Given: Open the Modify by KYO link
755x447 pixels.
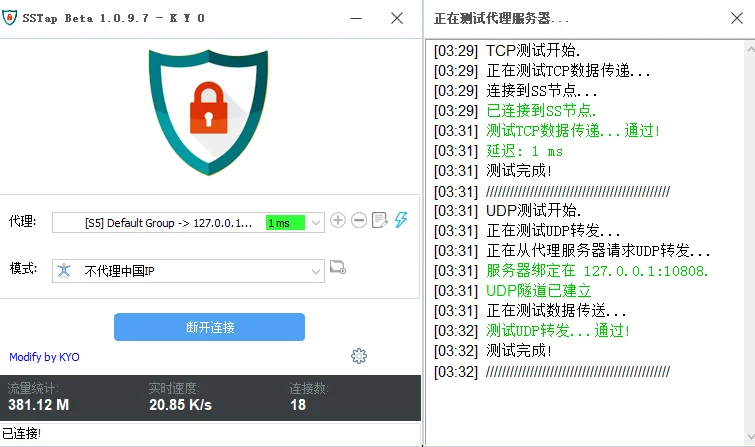Looking at the screenshot, I should (x=44, y=357).
